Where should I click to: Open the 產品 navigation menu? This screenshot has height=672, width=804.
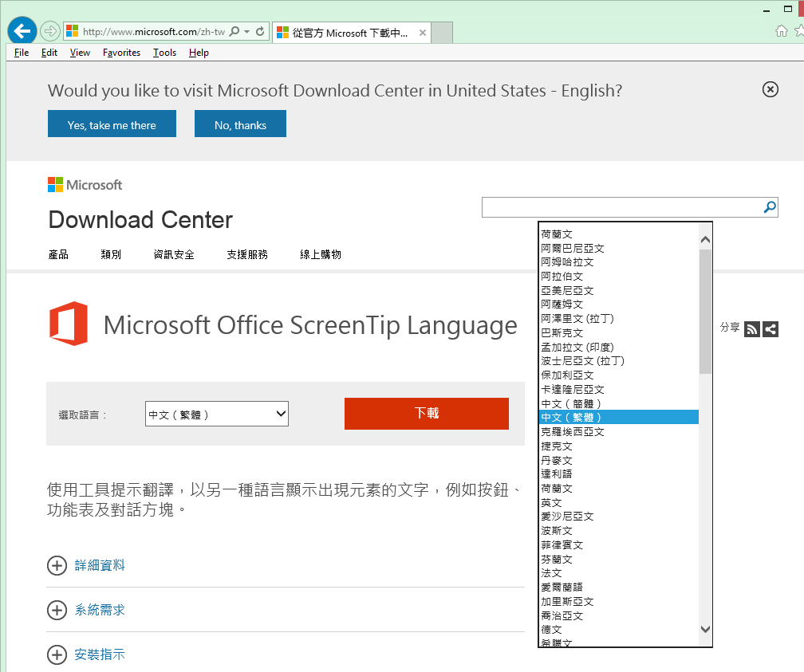(58, 254)
